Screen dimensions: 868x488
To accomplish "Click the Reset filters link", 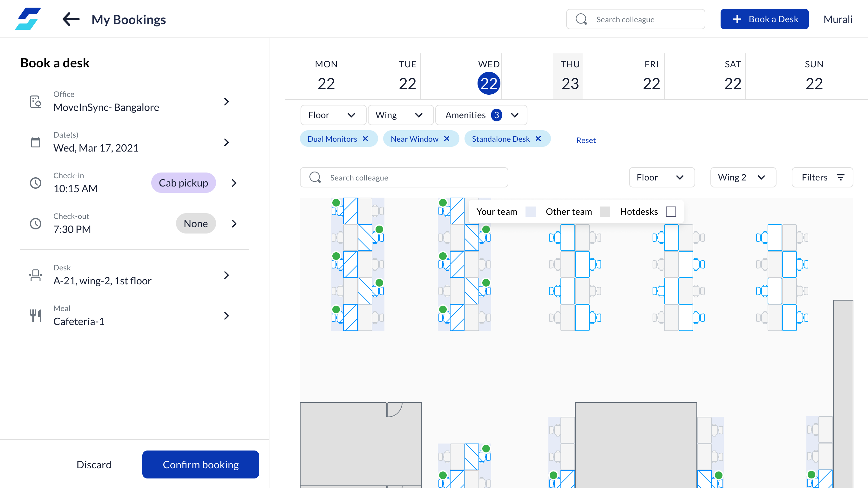I will click(586, 140).
